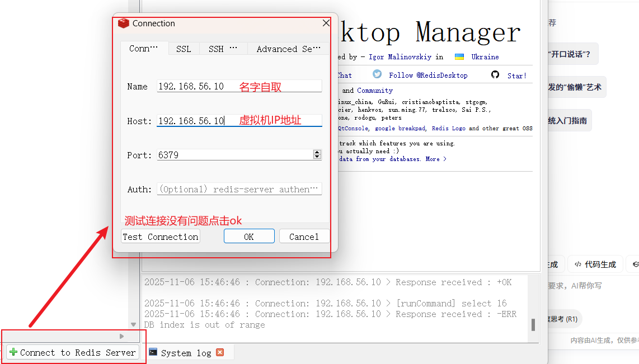Click the Port number field
Screen dimensions: 639x364
tap(235, 155)
